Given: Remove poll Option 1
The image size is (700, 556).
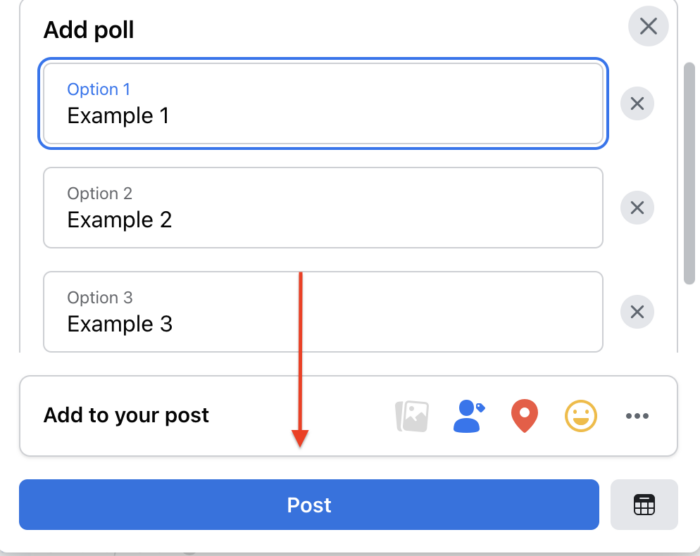Looking at the screenshot, I should 637,104.
